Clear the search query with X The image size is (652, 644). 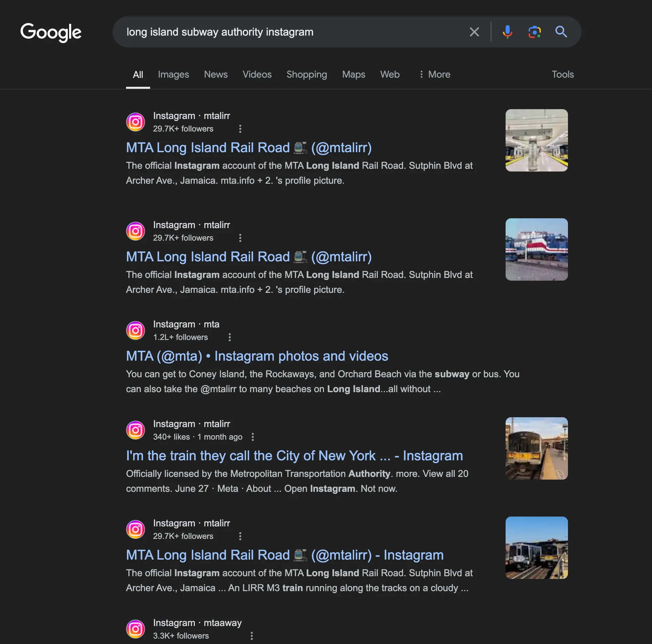[x=474, y=32]
